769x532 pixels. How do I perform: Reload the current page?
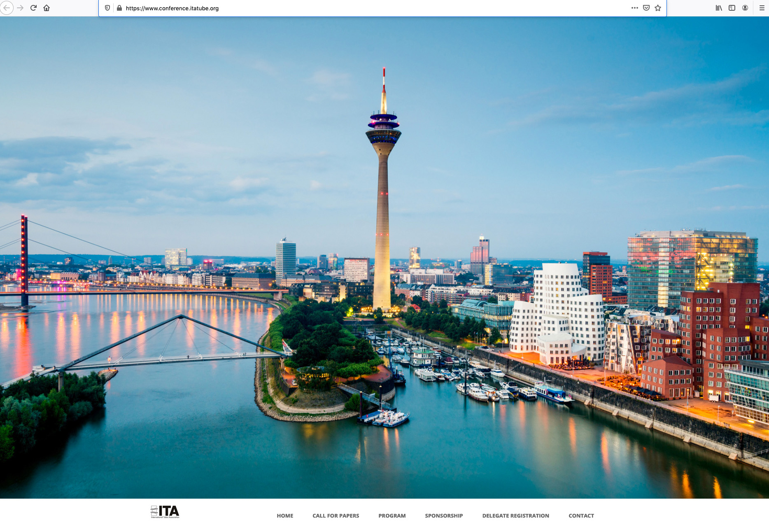click(34, 8)
